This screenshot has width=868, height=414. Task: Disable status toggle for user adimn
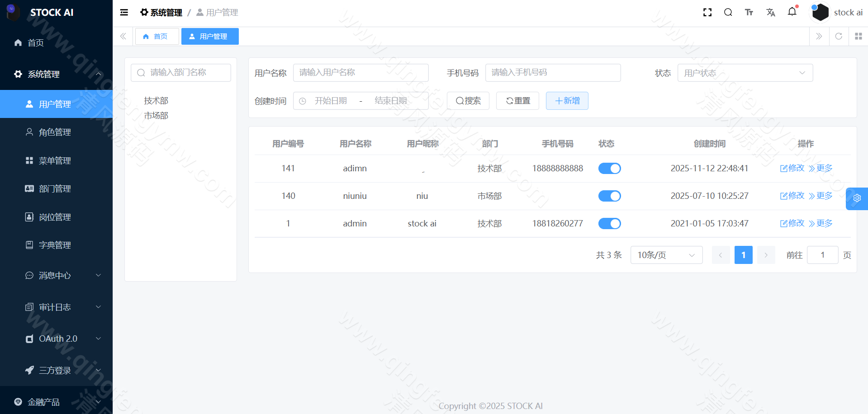[x=609, y=168]
